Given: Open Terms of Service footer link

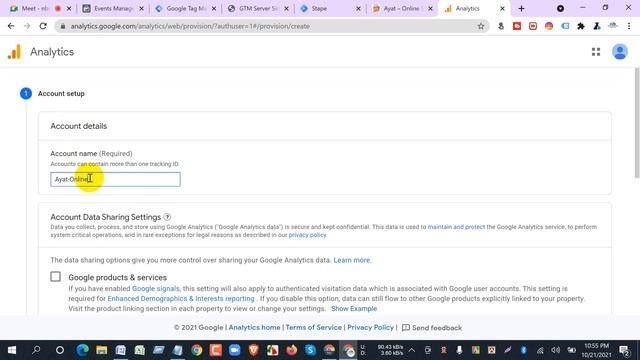Looking at the screenshot, I should click(313, 327).
